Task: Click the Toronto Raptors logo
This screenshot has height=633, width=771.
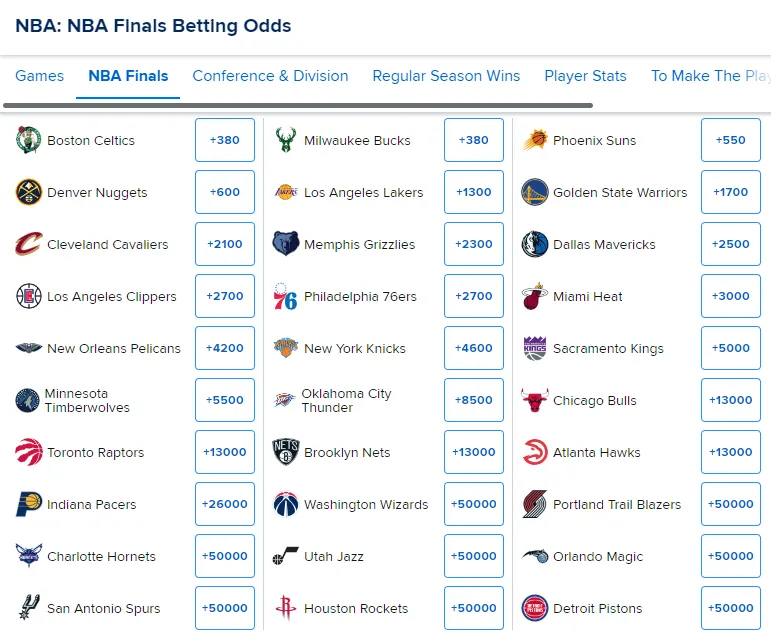Action: click(x=29, y=452)
